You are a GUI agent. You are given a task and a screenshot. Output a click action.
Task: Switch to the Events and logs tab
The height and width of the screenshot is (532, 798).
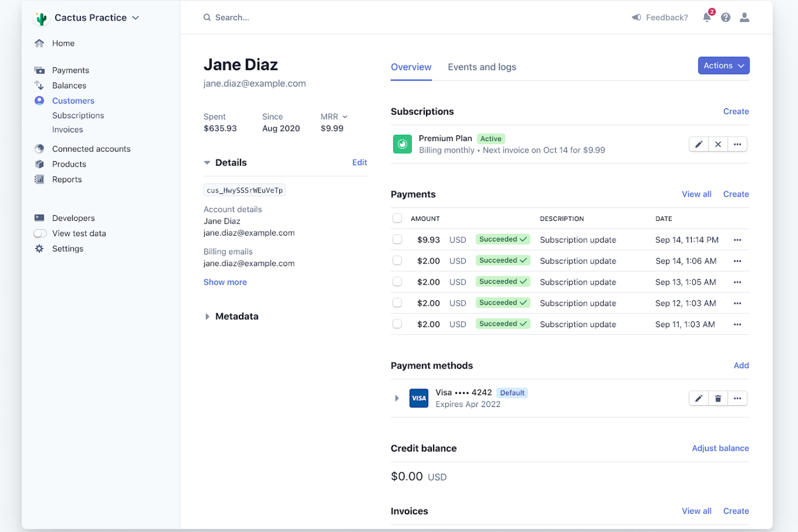point(481,67)
